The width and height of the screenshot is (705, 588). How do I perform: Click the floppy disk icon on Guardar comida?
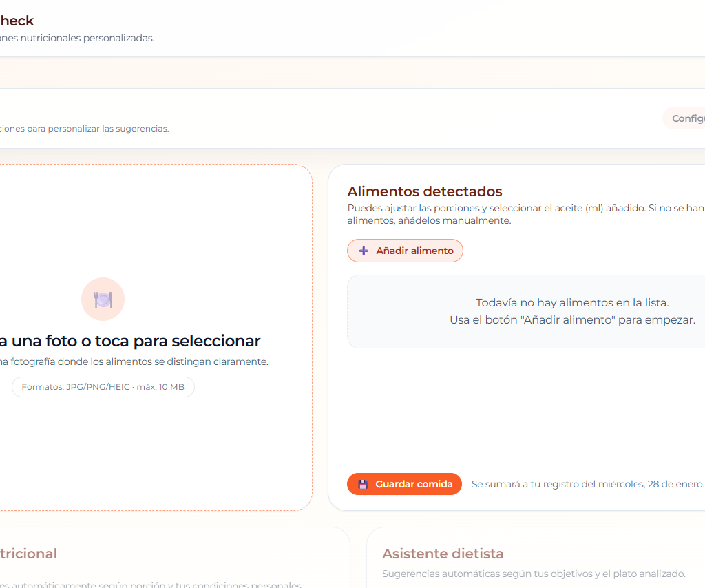363,485
